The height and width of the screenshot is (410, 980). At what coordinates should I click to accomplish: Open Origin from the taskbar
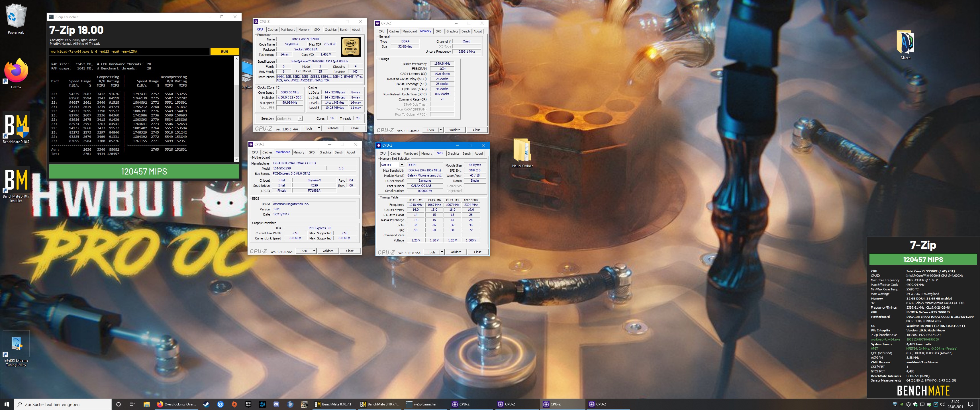[x=234, y=404]
